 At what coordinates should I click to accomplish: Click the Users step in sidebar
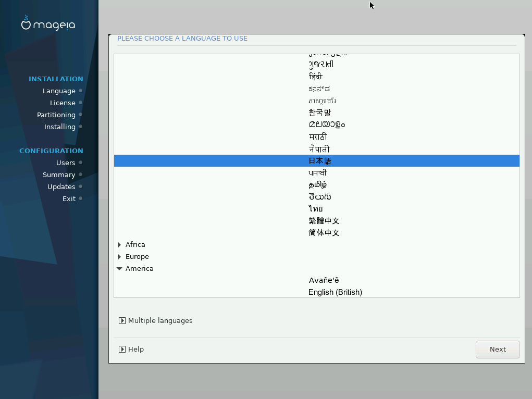66,163
